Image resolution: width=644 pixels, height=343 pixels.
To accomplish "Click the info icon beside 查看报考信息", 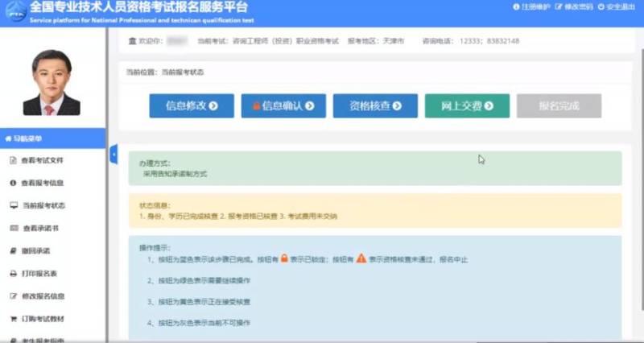I will point(13,183).
